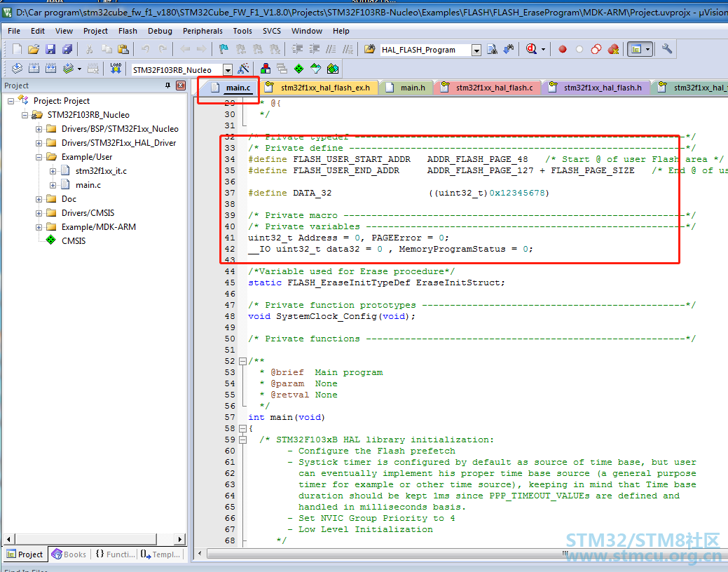
Task: Switch to the stm32f1xx_hal_flash_ex.h tab
Action: 320,88
